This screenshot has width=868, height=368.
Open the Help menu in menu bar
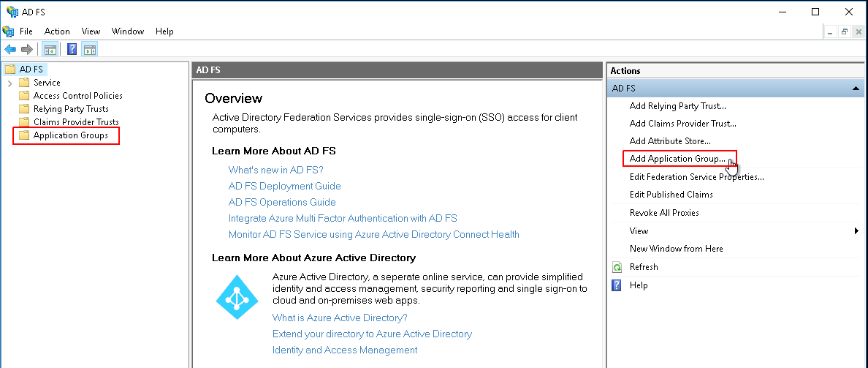click(164, 31)
